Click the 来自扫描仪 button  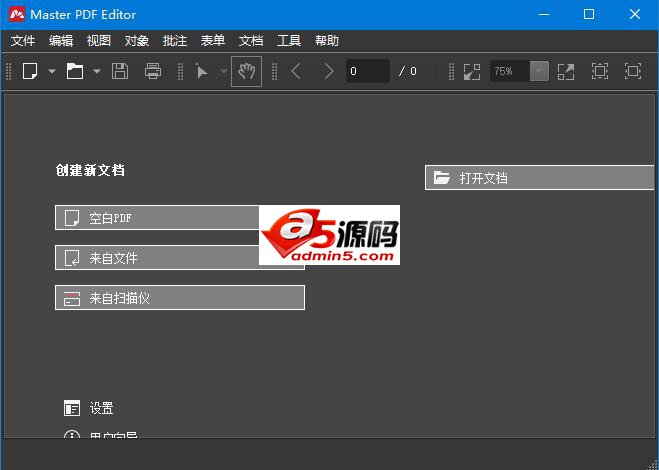pos(180,298)
